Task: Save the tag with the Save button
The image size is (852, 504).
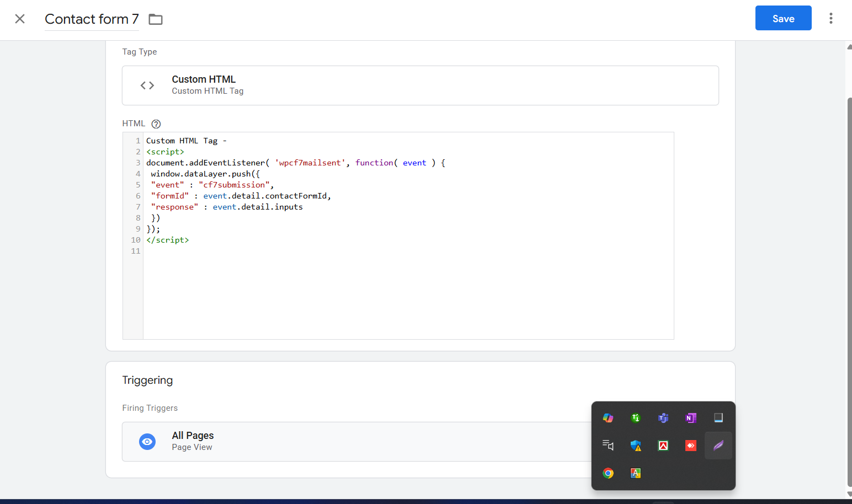Action: click(782, 18)
